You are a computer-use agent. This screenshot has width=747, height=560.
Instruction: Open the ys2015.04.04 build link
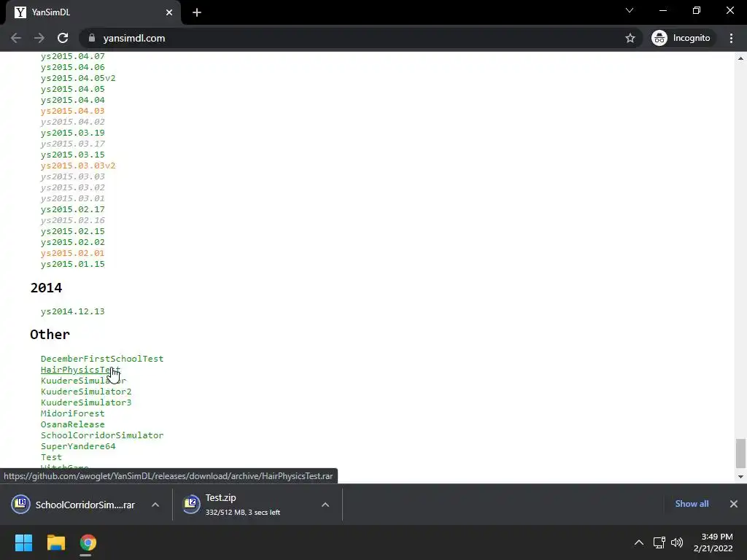pyautogui.click(x=72, y=99)
